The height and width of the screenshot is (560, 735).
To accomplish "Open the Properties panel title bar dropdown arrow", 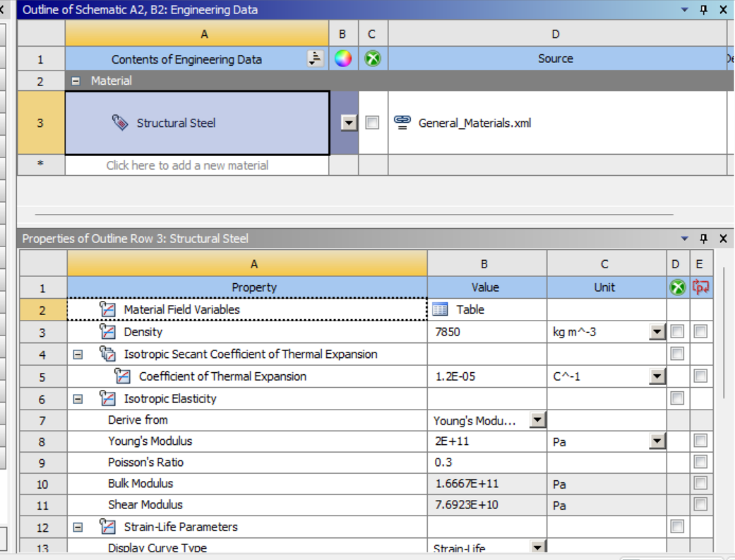I will [x=684, y=239].
